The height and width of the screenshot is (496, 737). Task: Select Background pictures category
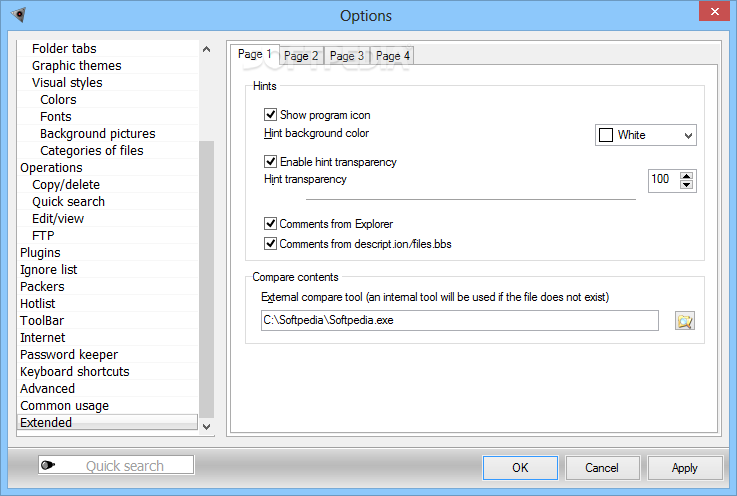108,134
